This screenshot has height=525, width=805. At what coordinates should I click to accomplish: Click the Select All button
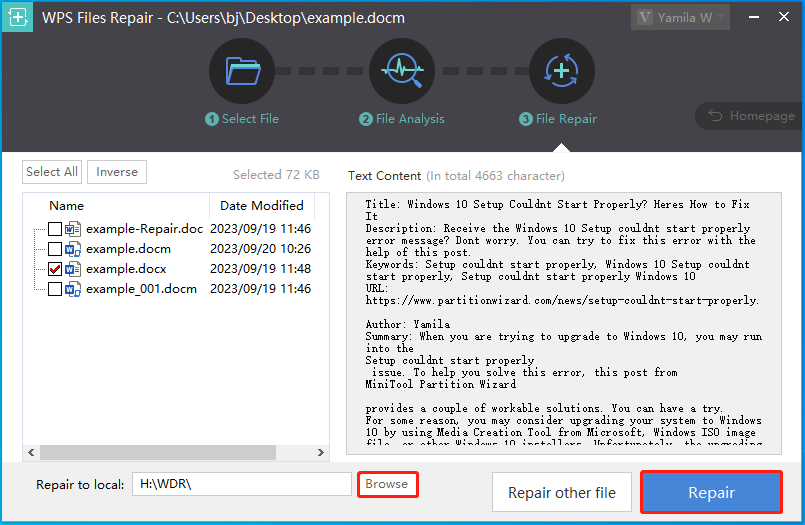point(52,172)
